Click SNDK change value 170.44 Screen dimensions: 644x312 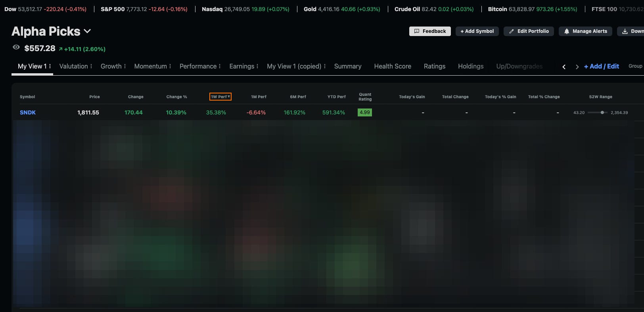[134, 112]
